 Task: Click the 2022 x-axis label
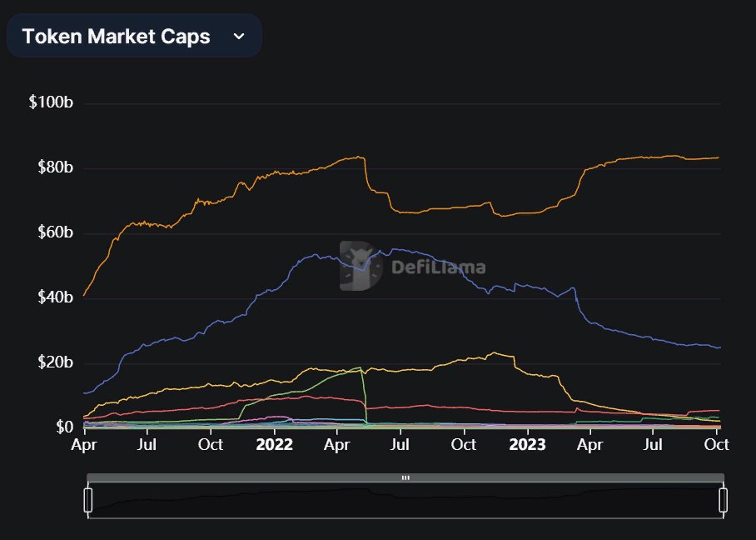(274, 445)
